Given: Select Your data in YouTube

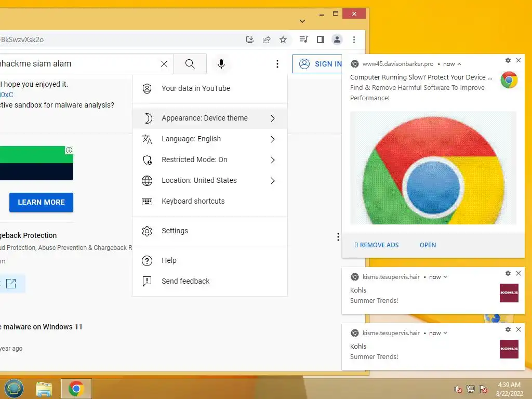Looking at the screenshot, I should click(x=210, y=88).
